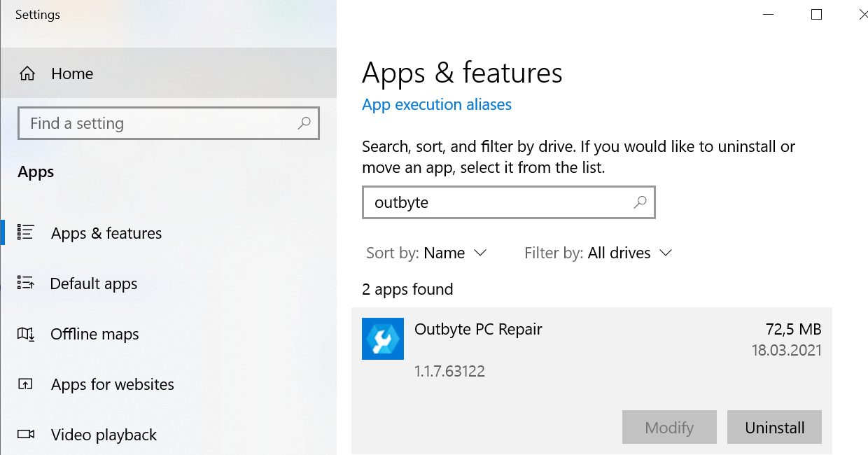Navigate to Default apps settings
The height and width of the screenshot is (455, 868).
click(93, 283)
